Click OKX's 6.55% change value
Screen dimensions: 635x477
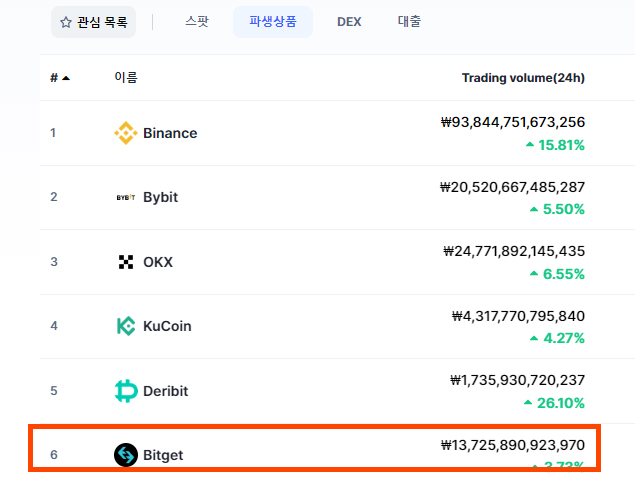coord(564,274)
